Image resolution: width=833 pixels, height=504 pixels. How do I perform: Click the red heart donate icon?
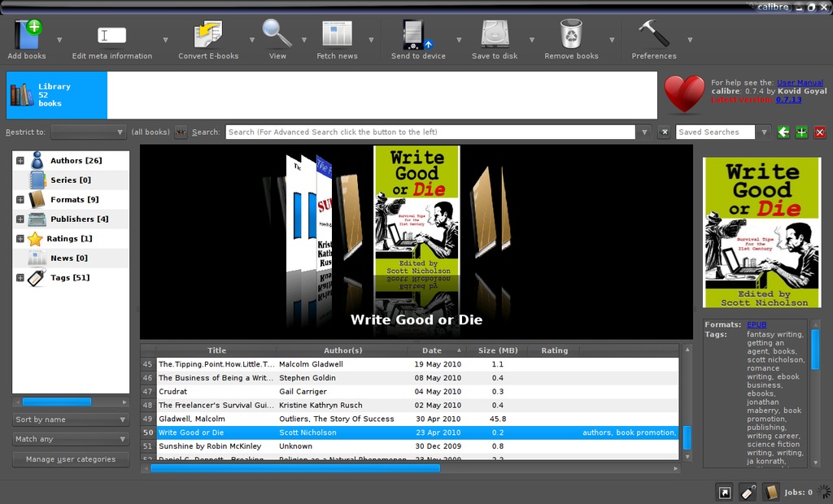[x=684, y=93]
